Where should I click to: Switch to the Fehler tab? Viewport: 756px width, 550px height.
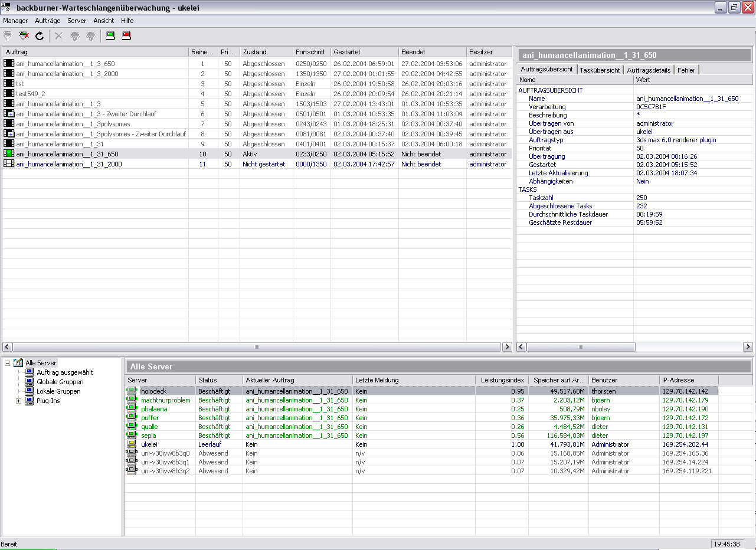pos(686,70)
